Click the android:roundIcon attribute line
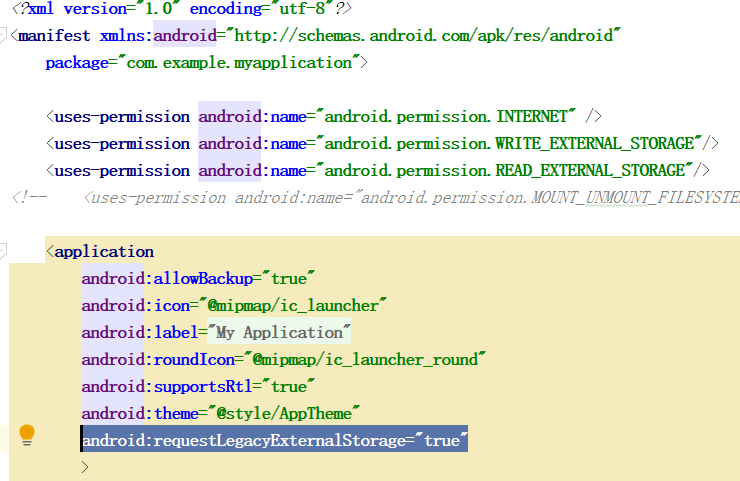 [284, 359]
